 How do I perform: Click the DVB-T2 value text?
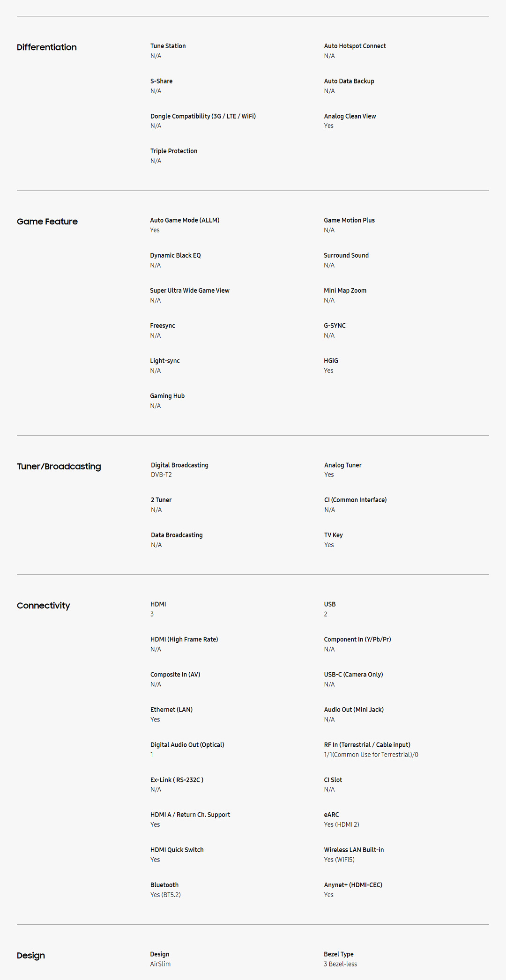[x=161, y=475]
